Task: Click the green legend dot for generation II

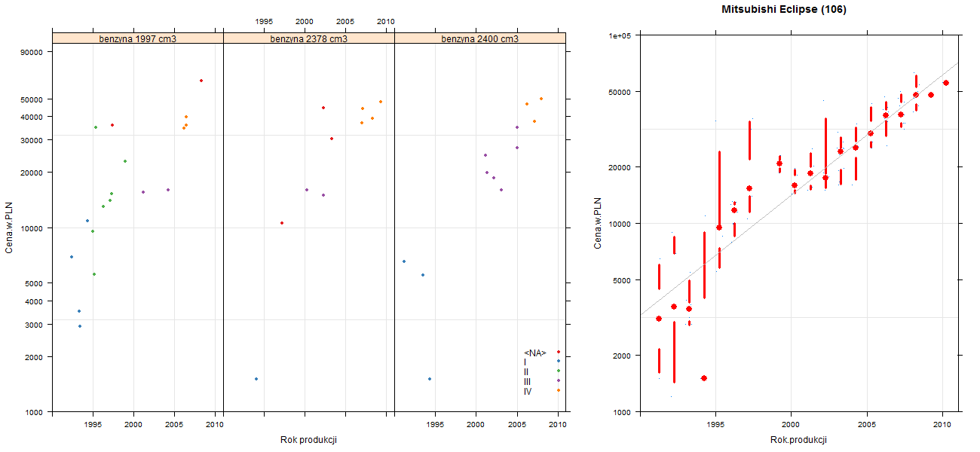Action: pos(558,371)
